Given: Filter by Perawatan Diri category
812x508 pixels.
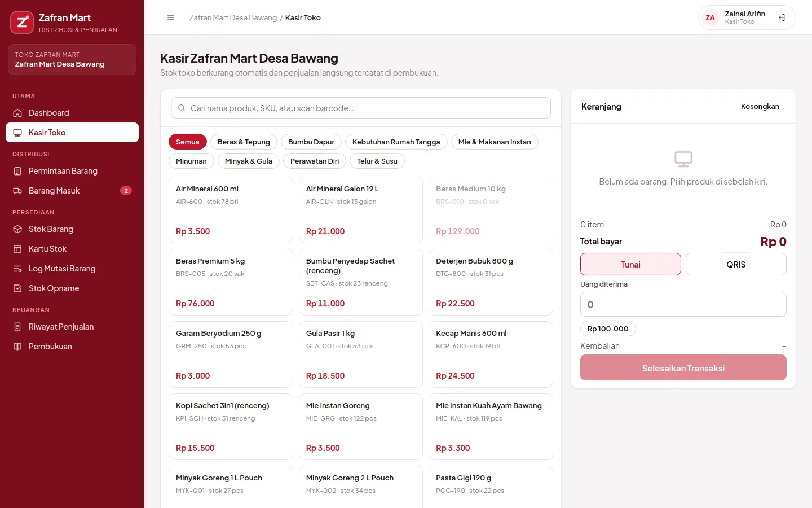Looking at the screenshot, I should [x=315, y=161].
